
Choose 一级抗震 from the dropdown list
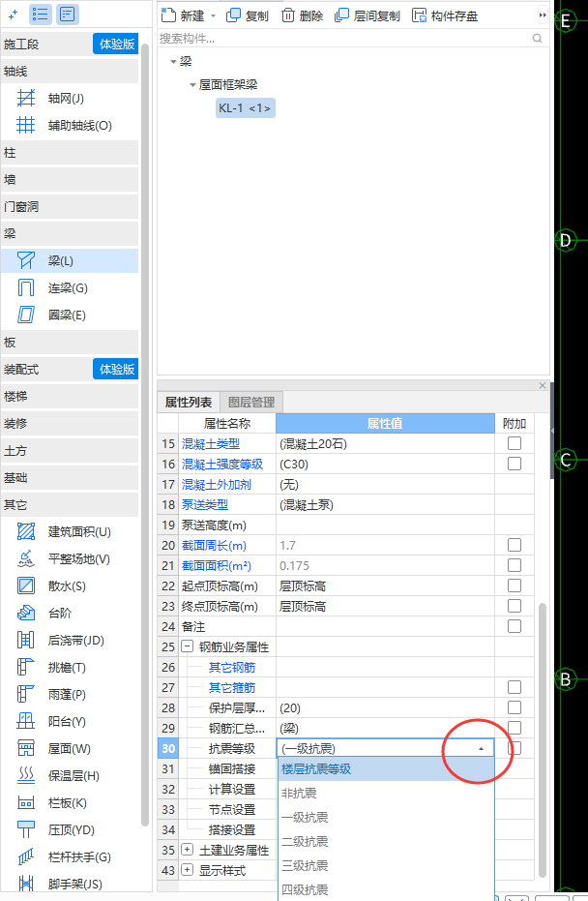(x=386, y=817)
